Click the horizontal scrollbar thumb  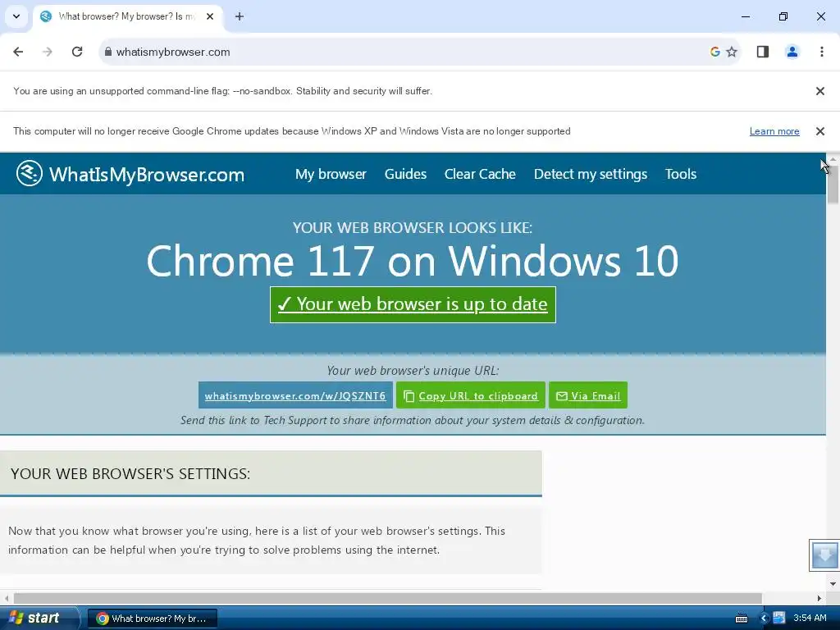[x=388, y=598]
